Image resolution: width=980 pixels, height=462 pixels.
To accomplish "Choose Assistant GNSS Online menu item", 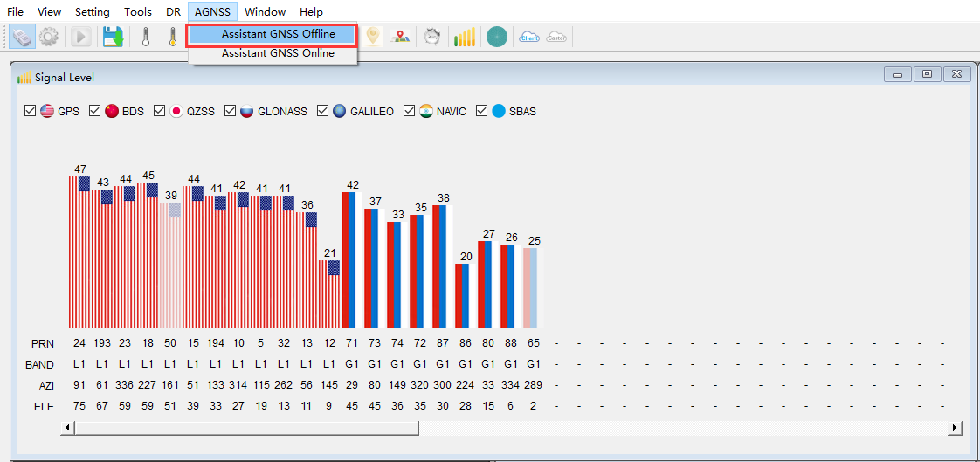I will (x=278, y=53).
